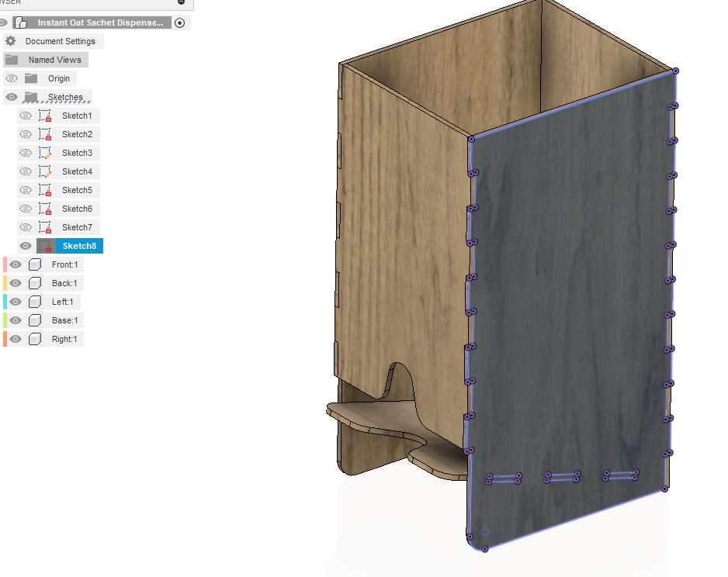Select the 'Sketch1' label in the browser

click(77, 116)
